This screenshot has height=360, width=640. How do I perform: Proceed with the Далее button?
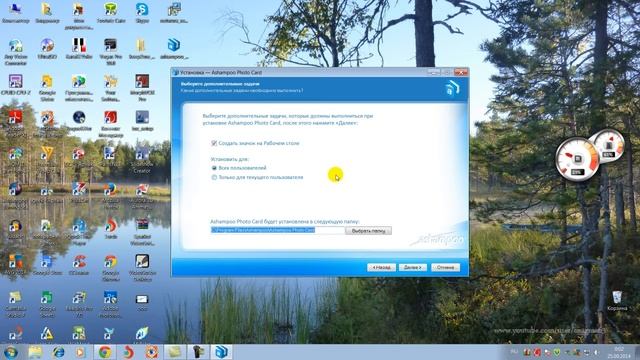pos(413,267)
